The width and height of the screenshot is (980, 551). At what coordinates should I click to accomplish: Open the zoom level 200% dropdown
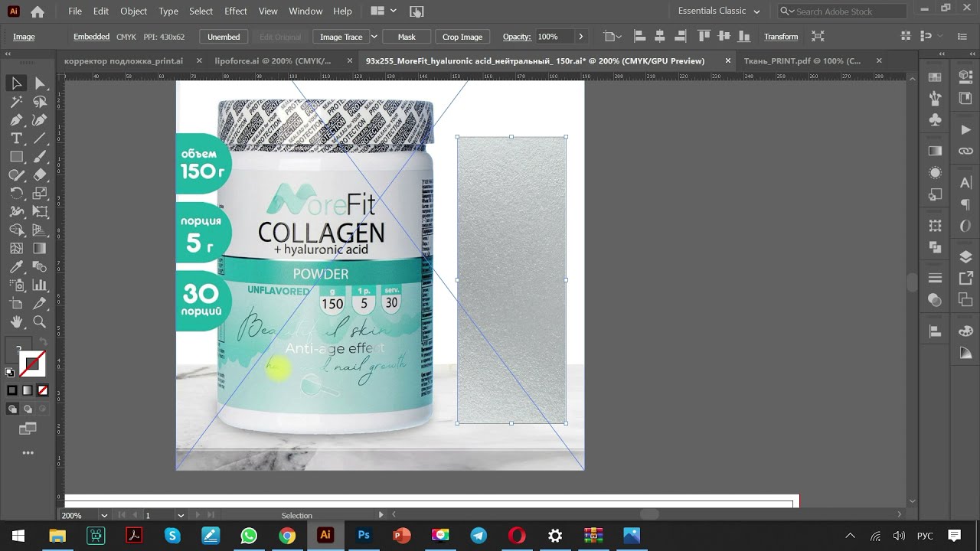pos(104,516)
